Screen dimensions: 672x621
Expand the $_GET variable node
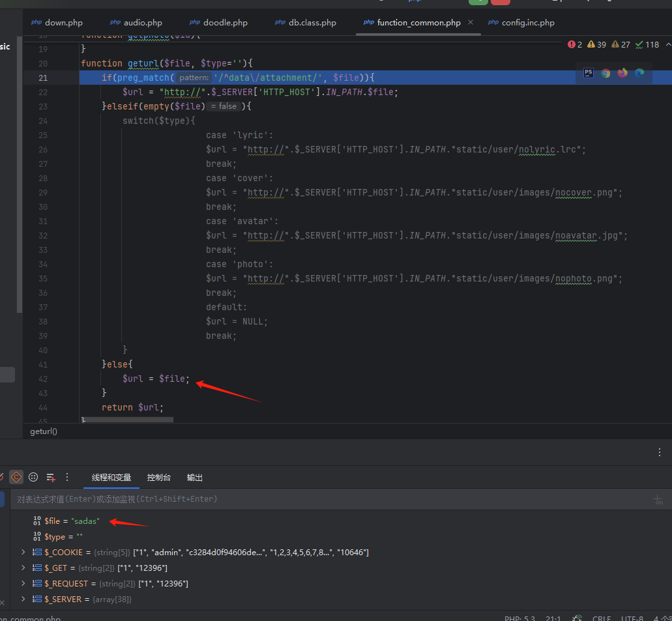pos(23,568)
